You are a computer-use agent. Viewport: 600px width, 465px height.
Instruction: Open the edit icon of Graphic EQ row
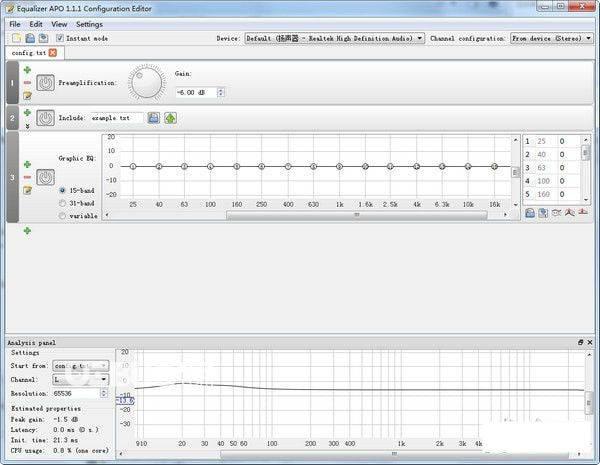27,190
